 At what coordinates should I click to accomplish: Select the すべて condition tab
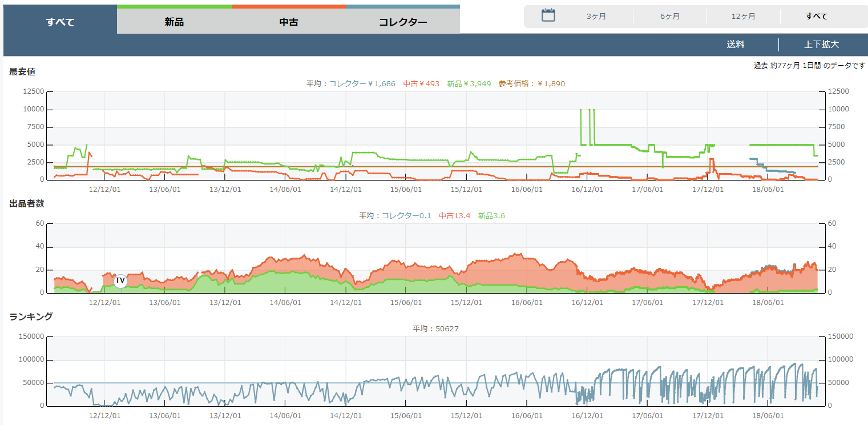pyautogui.click(x=60, y=22)
